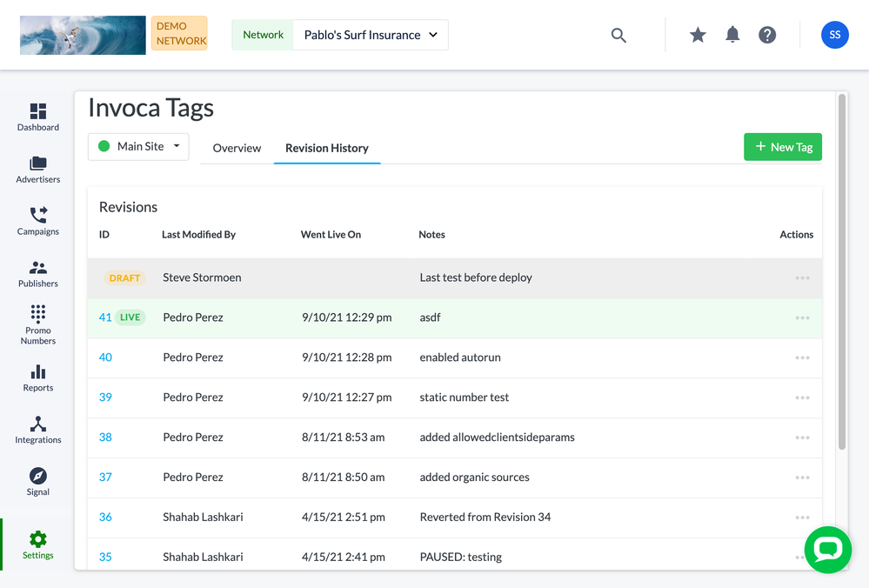Click the 'asdf' note on revision 41
The height and width of the screenshot is (588, 869).
(x=430, y=317)
